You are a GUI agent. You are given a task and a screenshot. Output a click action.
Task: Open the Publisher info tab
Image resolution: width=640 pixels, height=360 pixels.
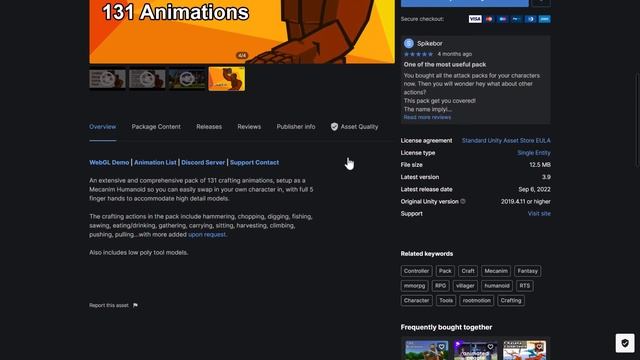click(296, 127)
